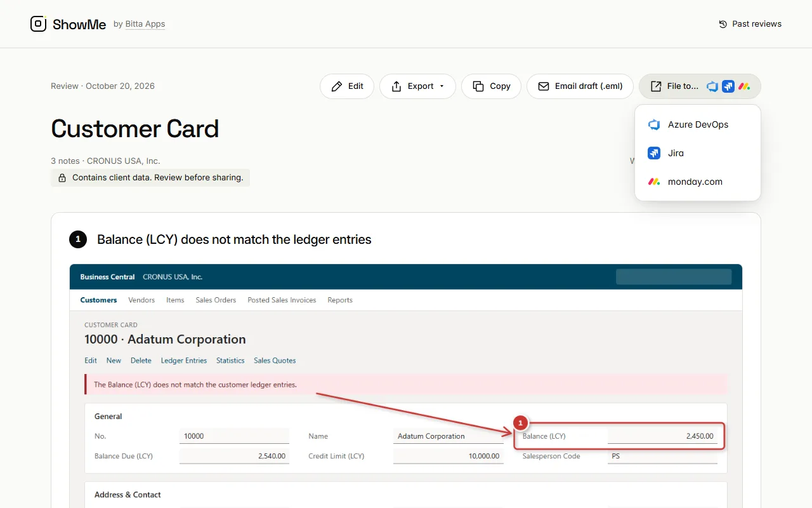The height and width of the screenshot is (508, 812).
Task: Click the lock icon in client data notice
Action: click(62, 178)
